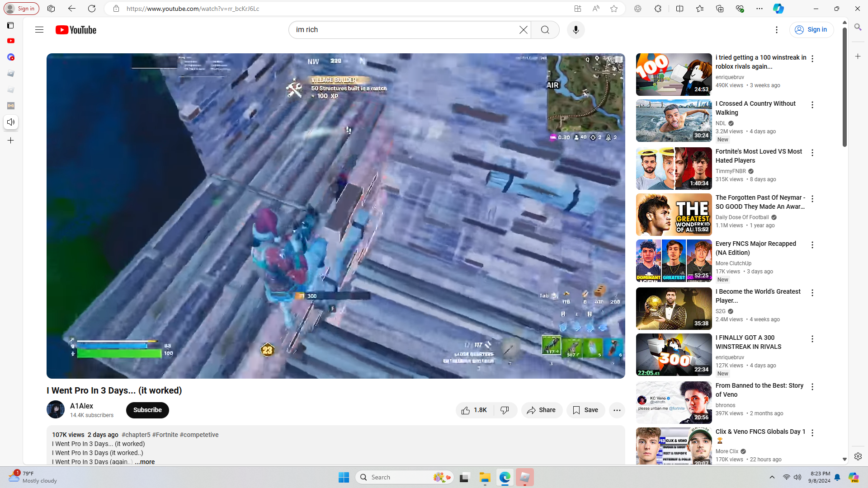Click the magnifier search button

click(x=545, y=30)
